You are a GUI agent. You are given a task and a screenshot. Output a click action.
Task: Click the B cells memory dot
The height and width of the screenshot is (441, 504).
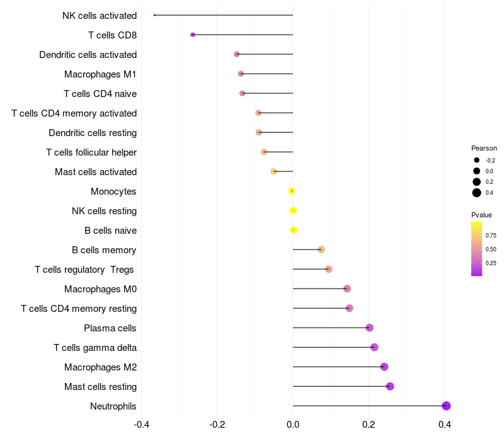click(321, 249)
